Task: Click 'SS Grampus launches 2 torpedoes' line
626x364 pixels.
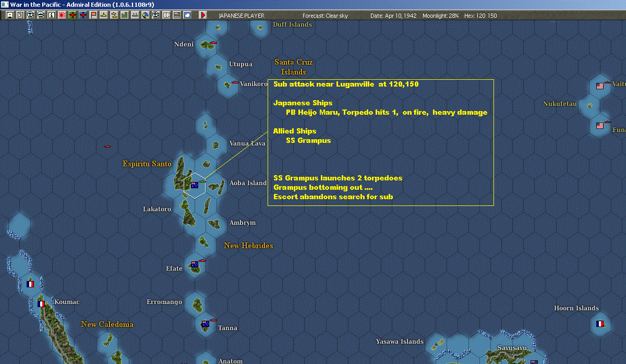Action: point(338,178)
